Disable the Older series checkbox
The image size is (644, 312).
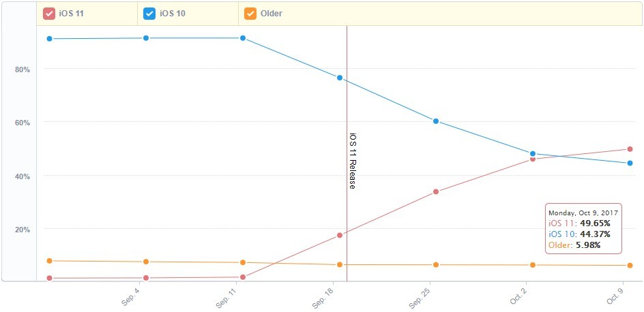click(250, 13)
